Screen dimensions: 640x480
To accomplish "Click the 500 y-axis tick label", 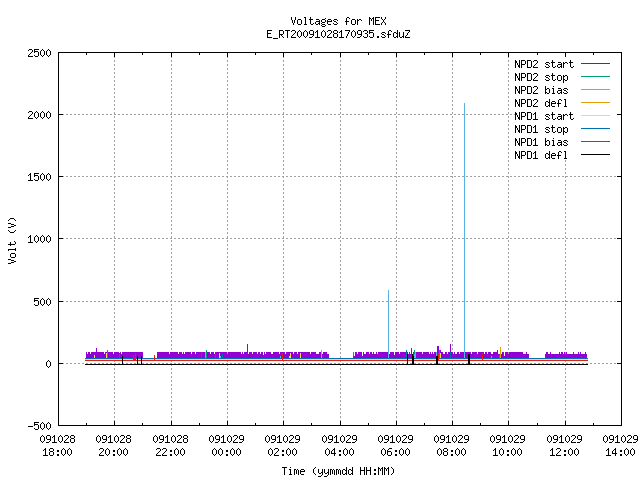I will coord(43,302).
